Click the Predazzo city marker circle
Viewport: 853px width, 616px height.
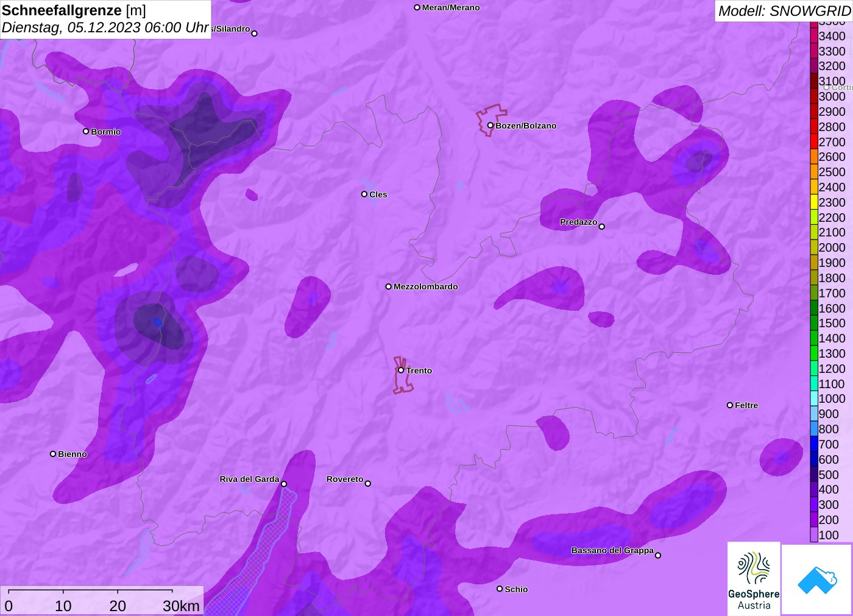point(602,227)
